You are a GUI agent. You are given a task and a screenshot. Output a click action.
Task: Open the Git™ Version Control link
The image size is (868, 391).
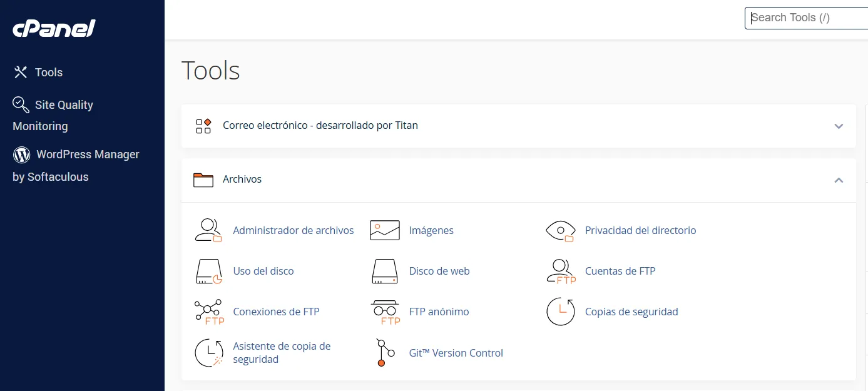(456, 353)
